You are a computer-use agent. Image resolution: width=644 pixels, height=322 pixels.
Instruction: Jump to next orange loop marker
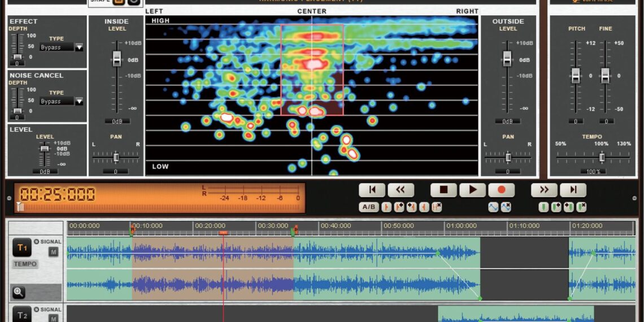pyautogui.click(x=411, y=207)
